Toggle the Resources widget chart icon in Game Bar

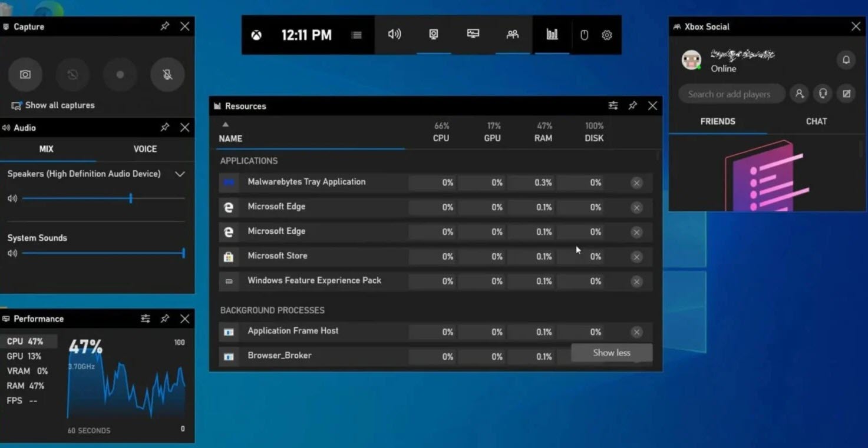(x=552, y=34)
